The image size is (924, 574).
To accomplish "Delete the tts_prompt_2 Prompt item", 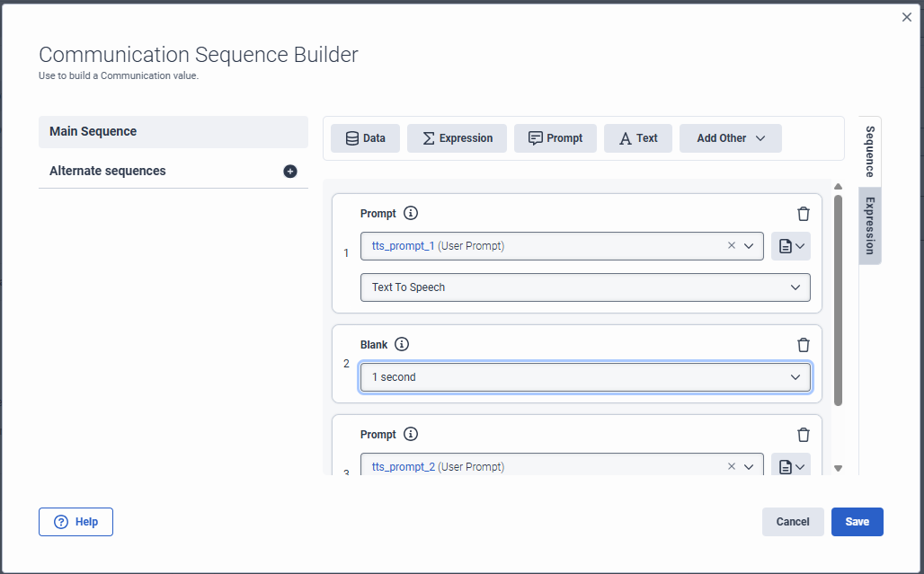I will click(804, 435).
